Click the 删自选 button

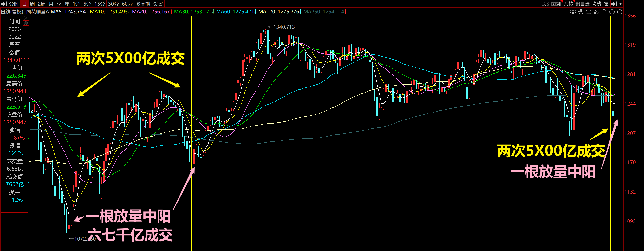582,4
